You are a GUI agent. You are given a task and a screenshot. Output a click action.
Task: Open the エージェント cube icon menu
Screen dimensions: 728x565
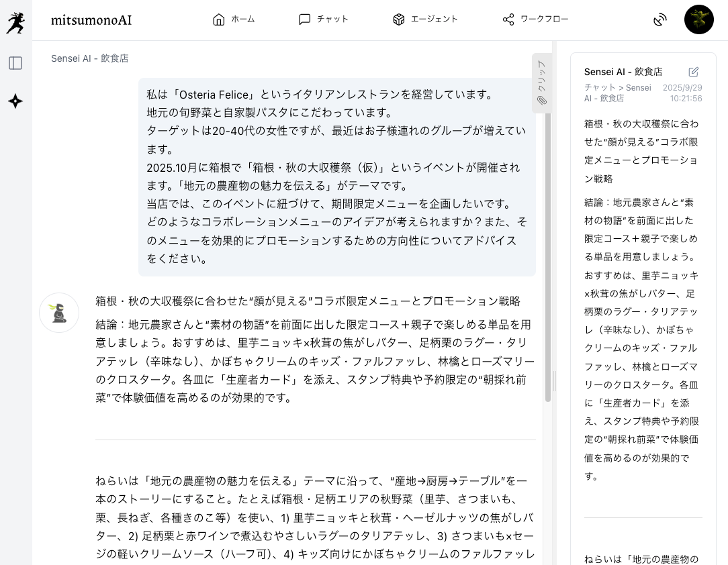(x=425, y=19)
